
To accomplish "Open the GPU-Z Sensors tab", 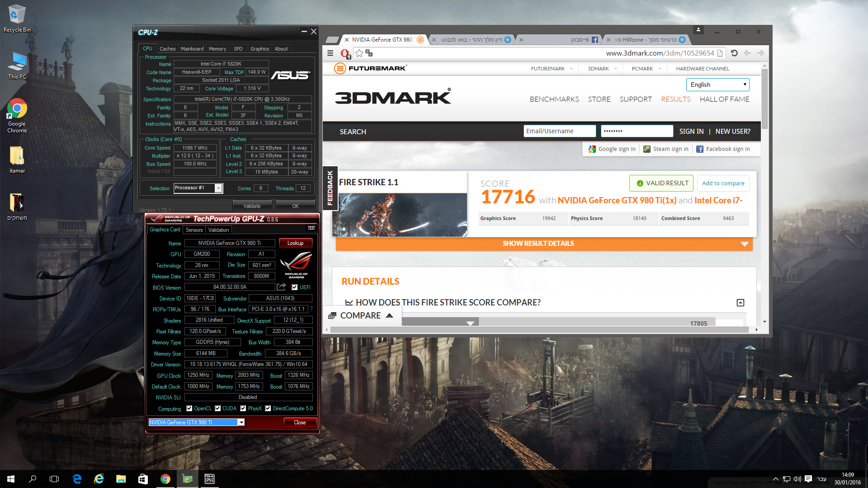I will [194, 230].
